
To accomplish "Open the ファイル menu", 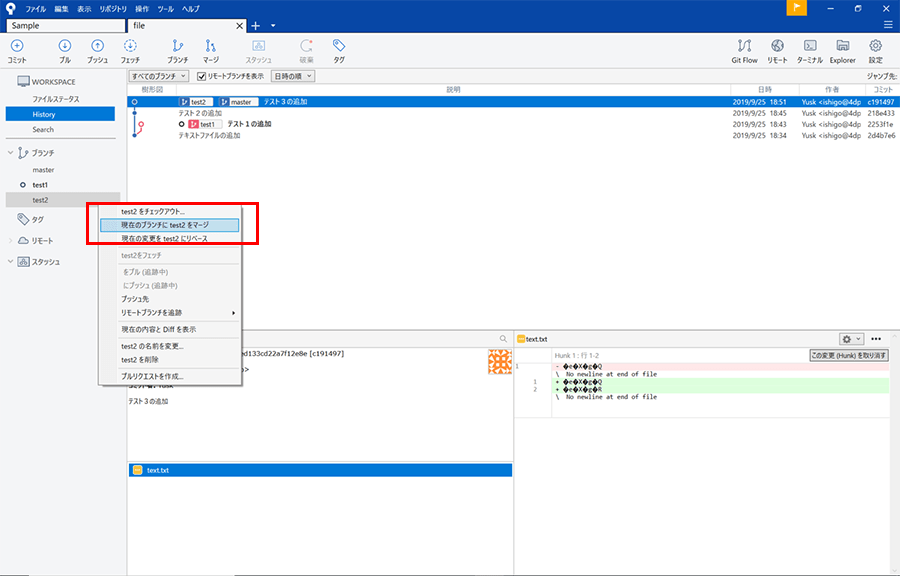I will (36, 9).
